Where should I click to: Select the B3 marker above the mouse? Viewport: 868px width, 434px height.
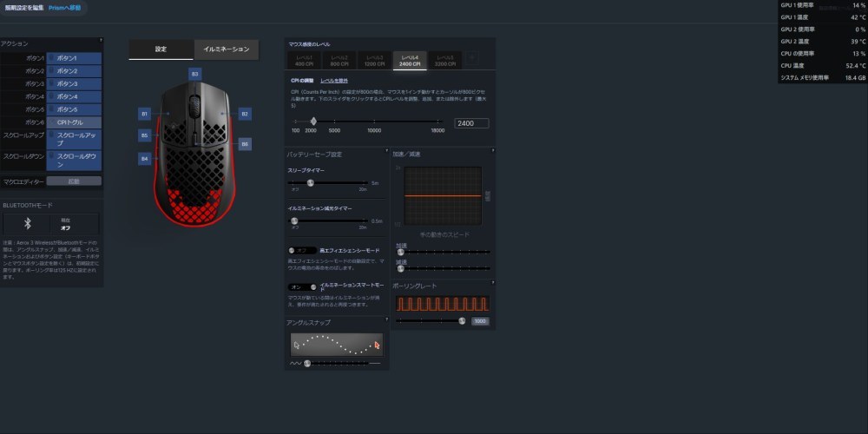[194, 74]
